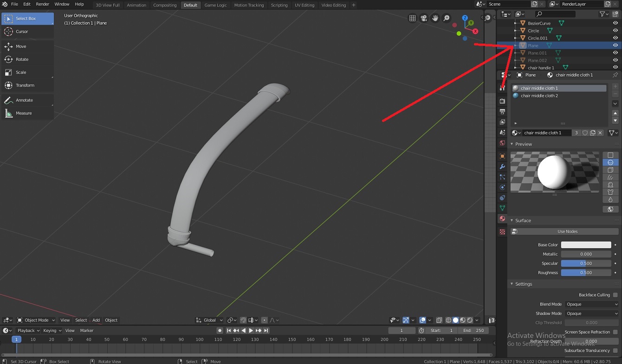Hide Circle.001 with its eye icon

coord(616,38)
